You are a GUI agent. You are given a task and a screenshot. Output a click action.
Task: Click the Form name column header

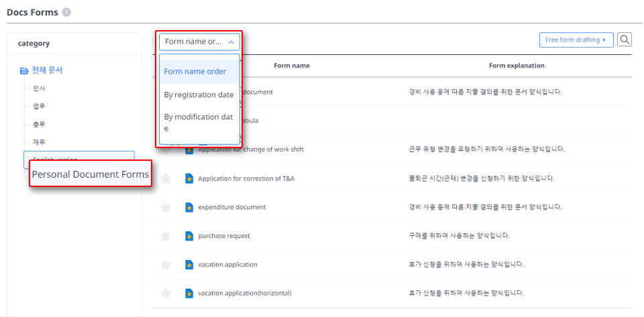click(x=292, y=66)
